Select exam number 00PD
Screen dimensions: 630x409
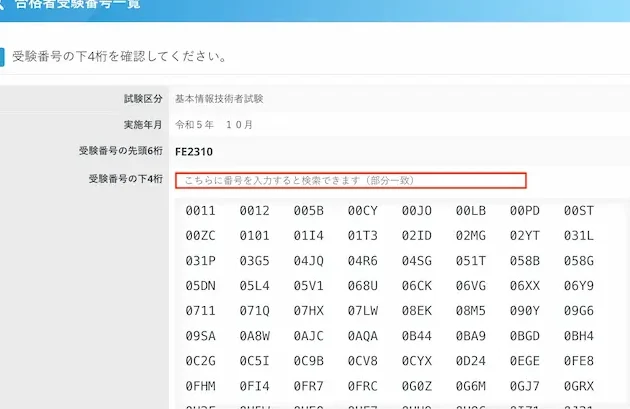point(525,211)
